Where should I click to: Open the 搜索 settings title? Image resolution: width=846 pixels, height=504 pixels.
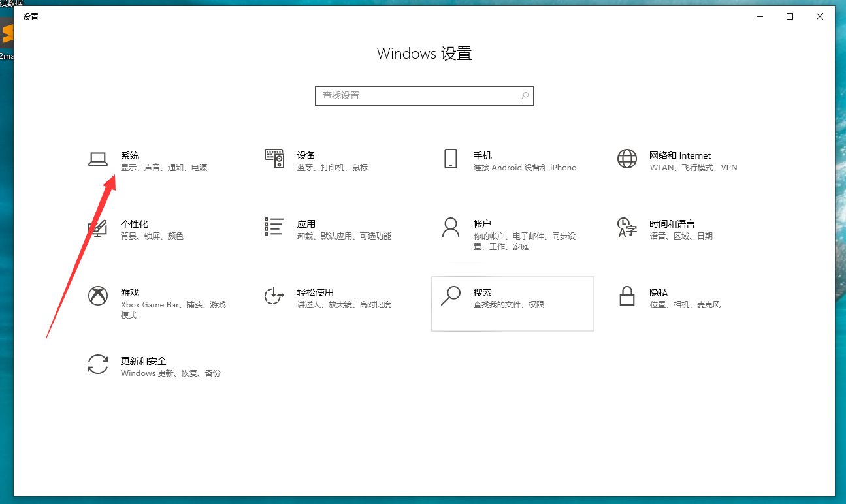[483, 292]
